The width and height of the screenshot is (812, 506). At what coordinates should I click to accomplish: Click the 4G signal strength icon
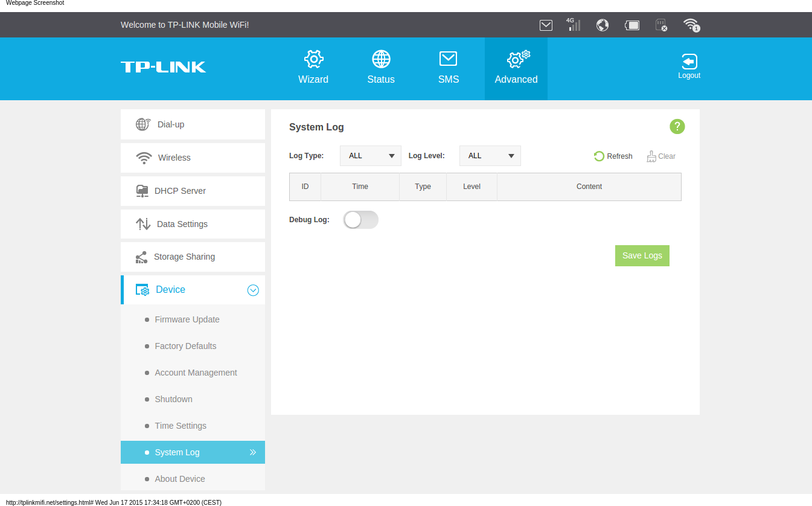pos(573,25)
